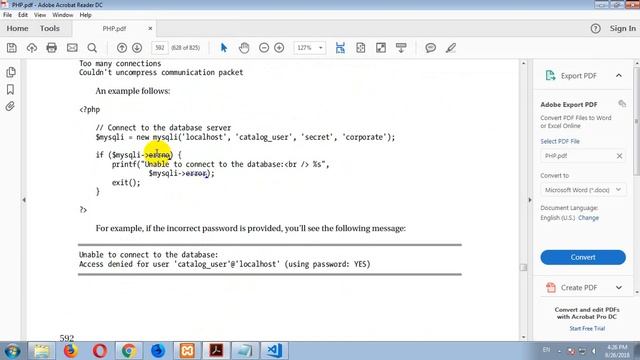This screenshot has height=360, width=640.
Task: Open the bookmarks panel
Action: (x=11, y=89)
